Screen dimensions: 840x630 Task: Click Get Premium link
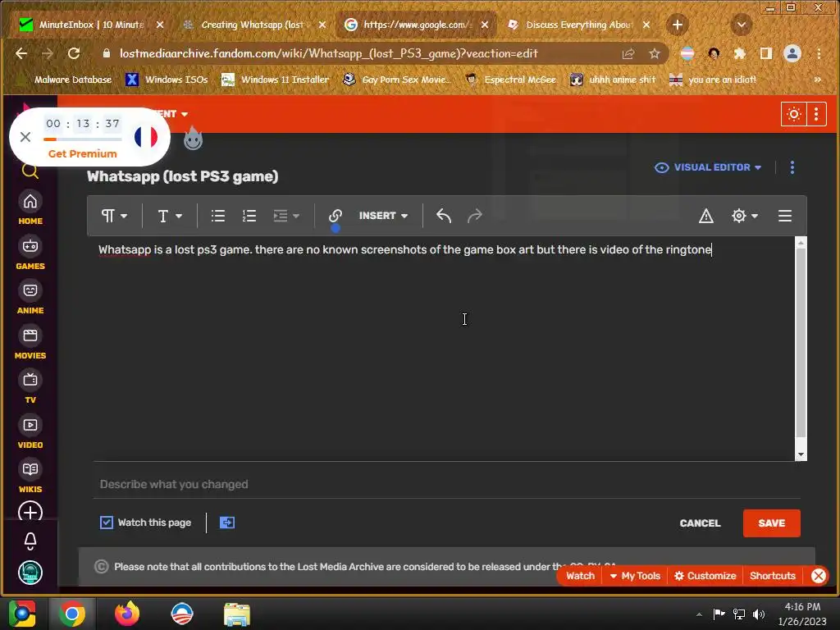click(83, 153)
